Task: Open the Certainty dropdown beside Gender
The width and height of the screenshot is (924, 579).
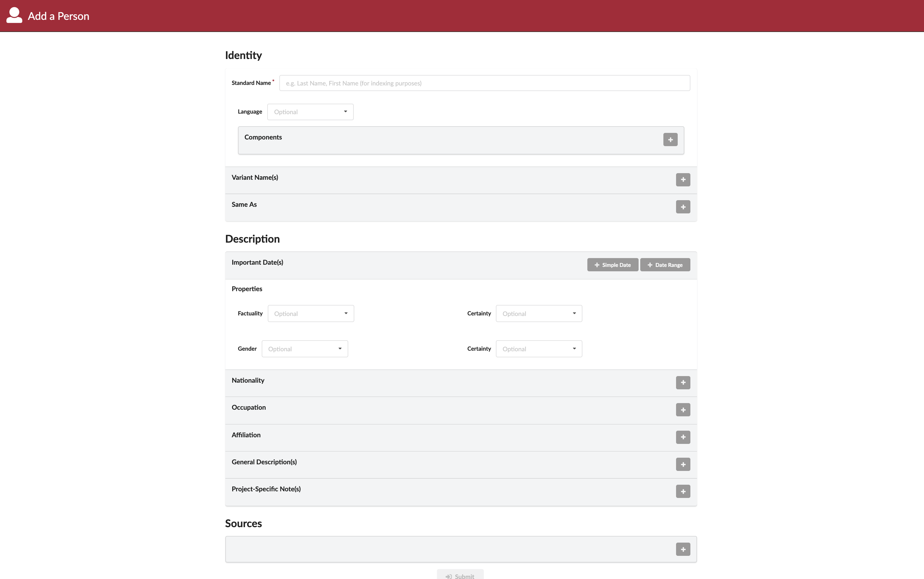Action: pyautogui.click(x=539, y=349)
